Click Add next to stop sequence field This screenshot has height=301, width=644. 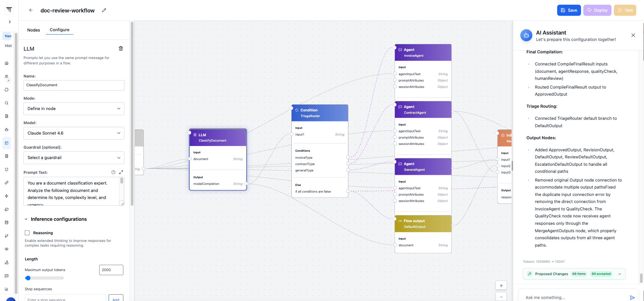coord(116,298)
